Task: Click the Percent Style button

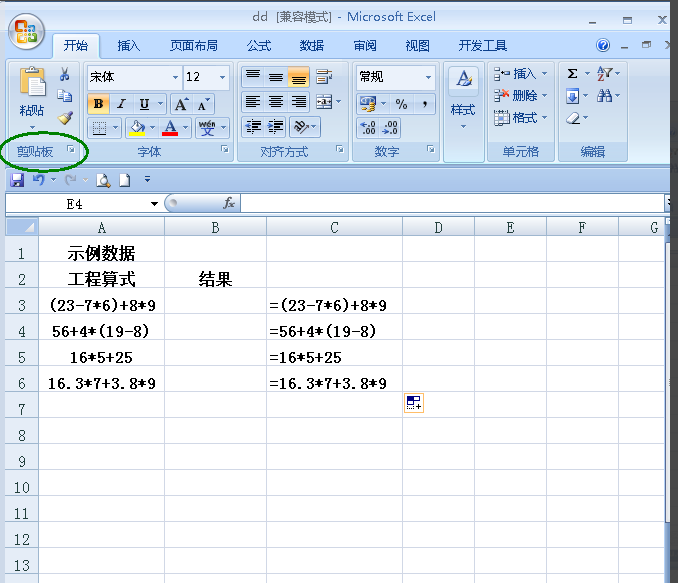Action: pyautogui.click(x=401, y=104)
